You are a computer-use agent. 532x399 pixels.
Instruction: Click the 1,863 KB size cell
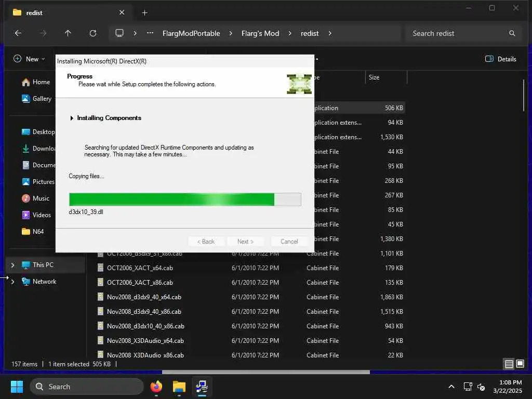[392, 297]
